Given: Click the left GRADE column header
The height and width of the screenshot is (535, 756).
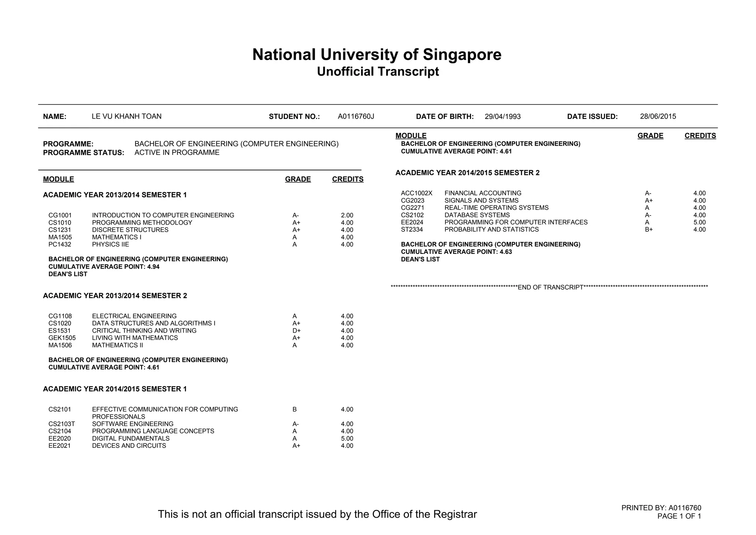Looking at the screenshot, I should click(x=298, y=179).
